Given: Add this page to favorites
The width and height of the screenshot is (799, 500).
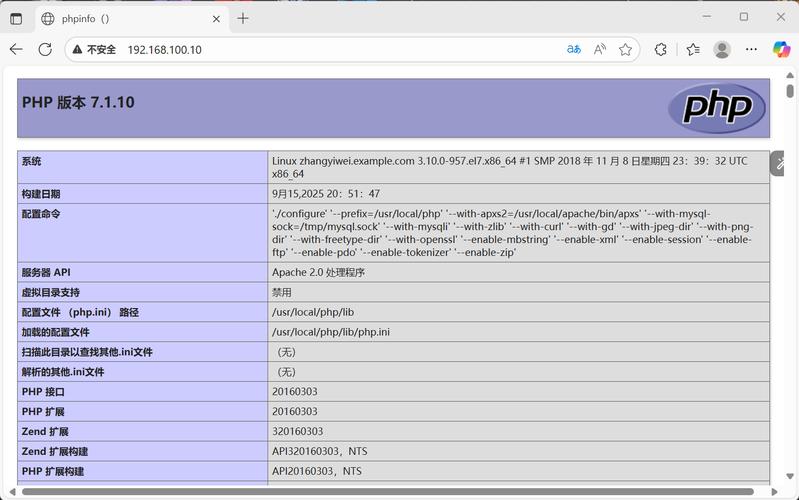Looking at the screenshot, I should click(625, 49).
